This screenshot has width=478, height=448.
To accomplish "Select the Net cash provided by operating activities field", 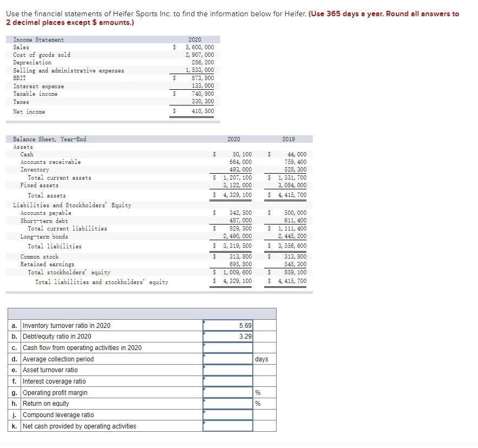I will [227, 424].
